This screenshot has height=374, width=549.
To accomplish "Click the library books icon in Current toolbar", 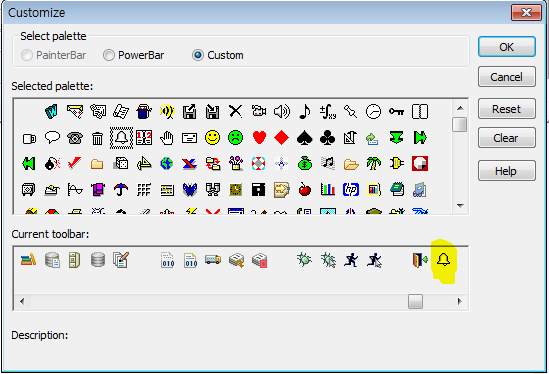I will pyautogui.click(x=28, y=259).
